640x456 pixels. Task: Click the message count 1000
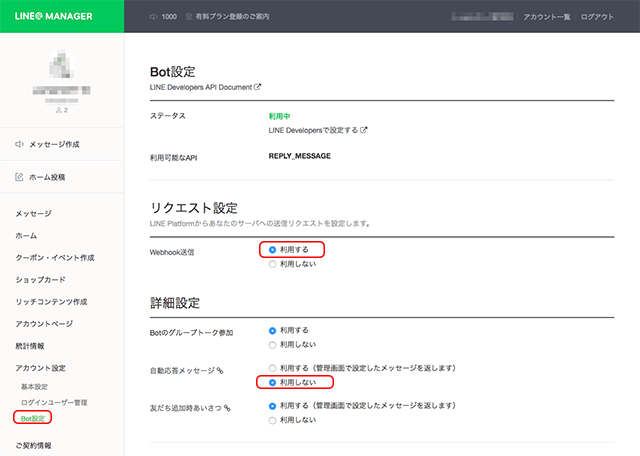pos(169,17)
